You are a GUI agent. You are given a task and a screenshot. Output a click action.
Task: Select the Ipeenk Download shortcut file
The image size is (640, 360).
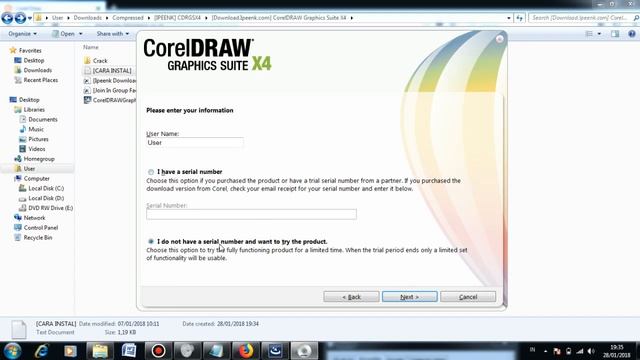click(x=109, y=80)
